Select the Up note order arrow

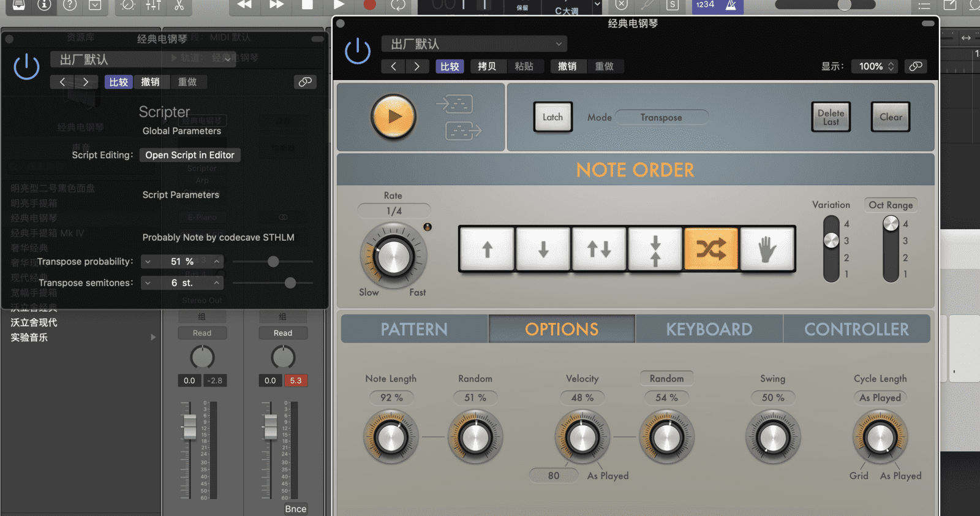[x=487, y=249]
